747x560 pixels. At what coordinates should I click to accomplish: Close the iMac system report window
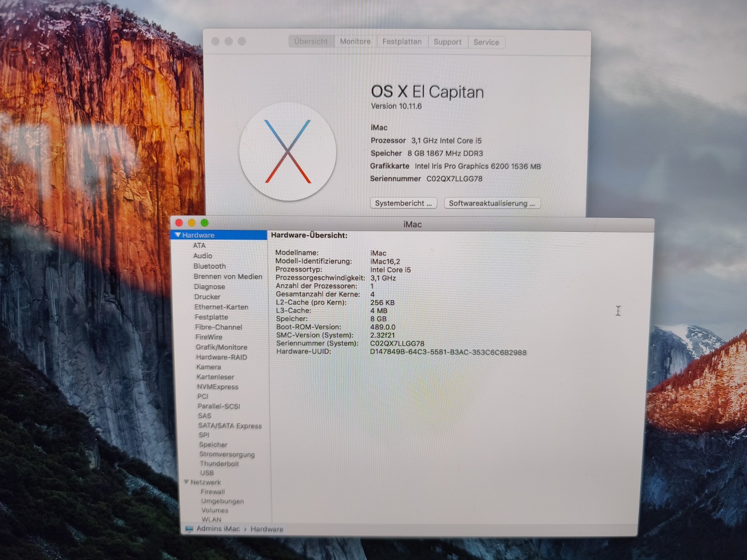point(179,223)
